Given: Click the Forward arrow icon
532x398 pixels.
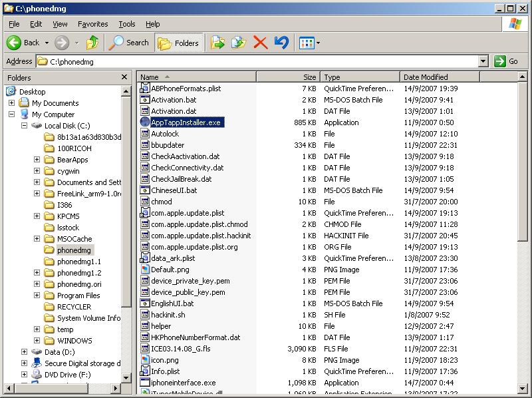Looking at the screenshot, I should [x=62, y=43].
